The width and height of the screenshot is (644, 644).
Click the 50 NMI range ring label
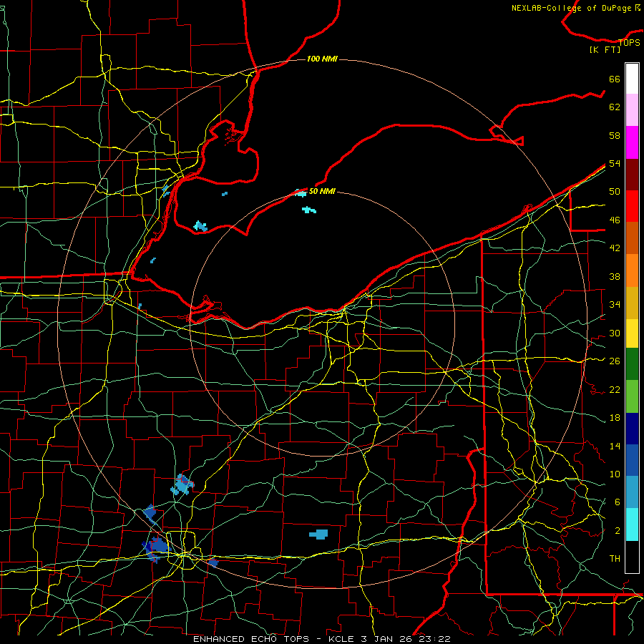322,191
